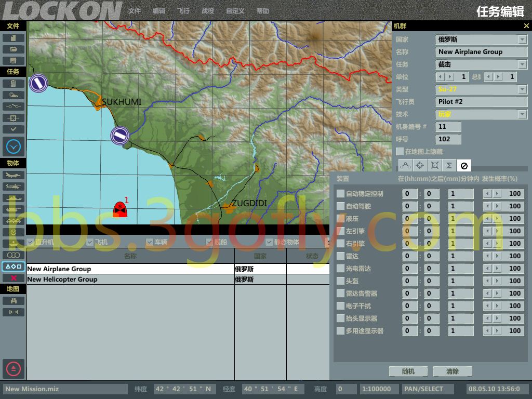Select the airplane object tool
This screenshot has width=532, height=399.
click(x=13, y=175)
